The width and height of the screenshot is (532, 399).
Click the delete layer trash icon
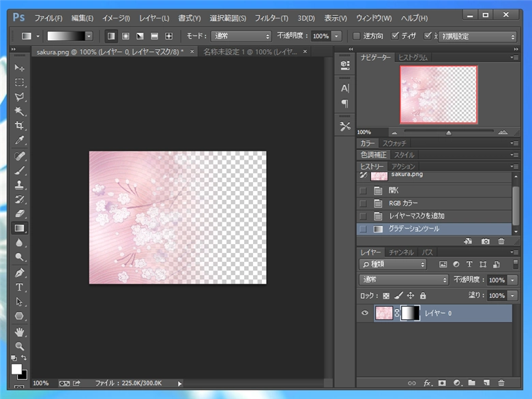pos(501,384)
